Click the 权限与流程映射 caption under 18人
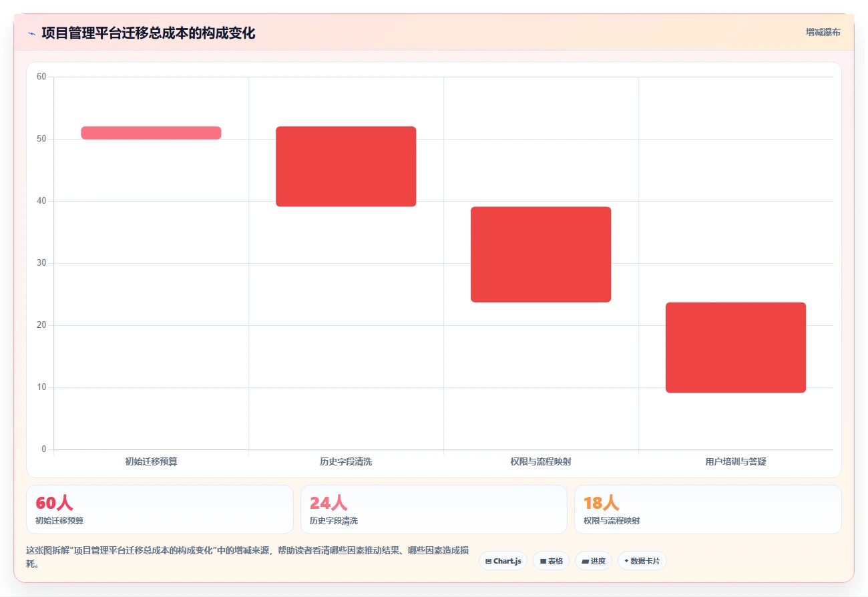The width and height of the screenshot is (868, 597). 612,521
